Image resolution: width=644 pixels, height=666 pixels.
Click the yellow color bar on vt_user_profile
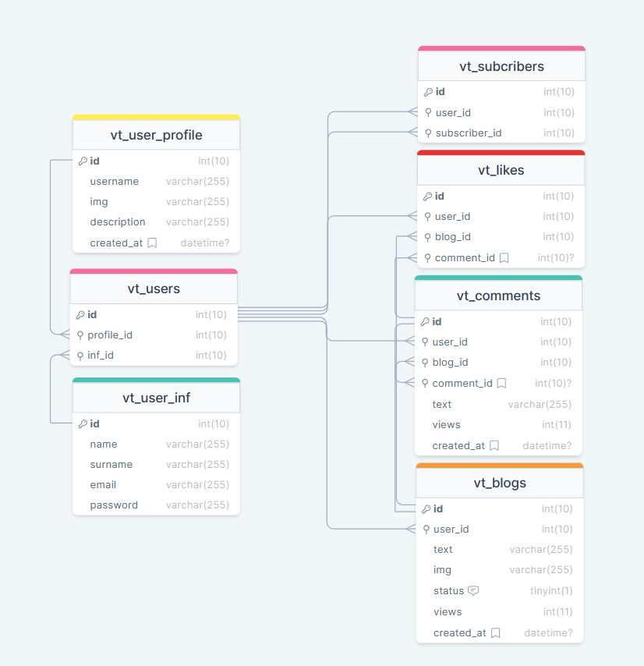point(156,118)
